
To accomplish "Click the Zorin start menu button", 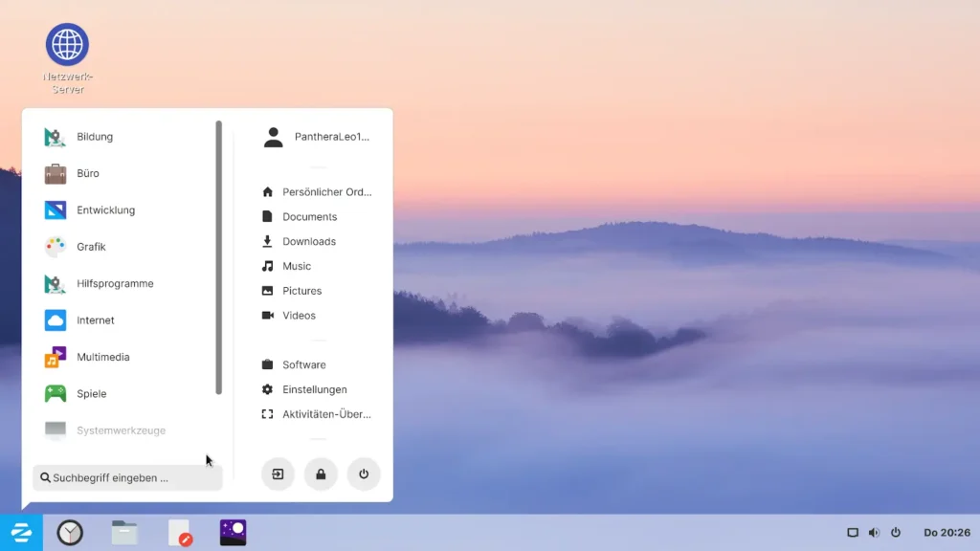I will (x=21, y=533).
